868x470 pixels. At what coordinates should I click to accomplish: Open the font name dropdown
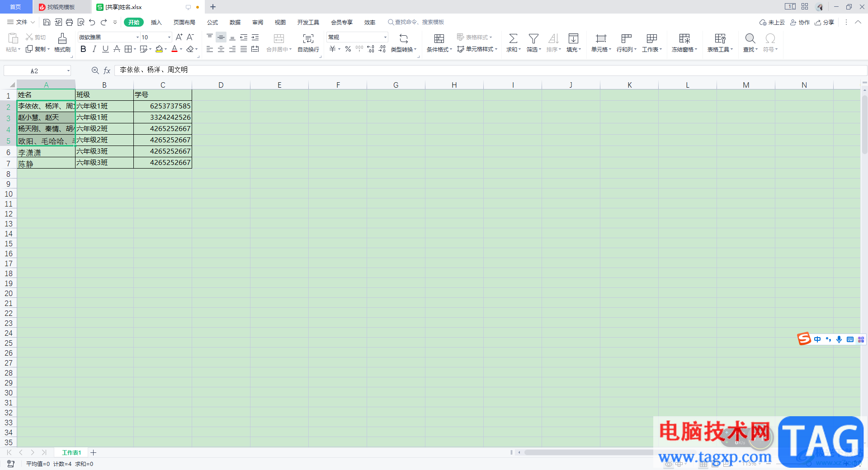(x=137, y=37)
